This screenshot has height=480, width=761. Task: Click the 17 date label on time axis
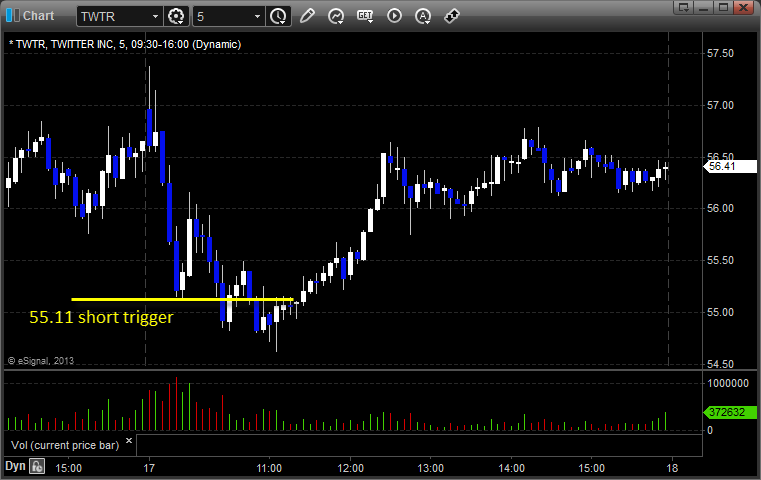point(149,468)
